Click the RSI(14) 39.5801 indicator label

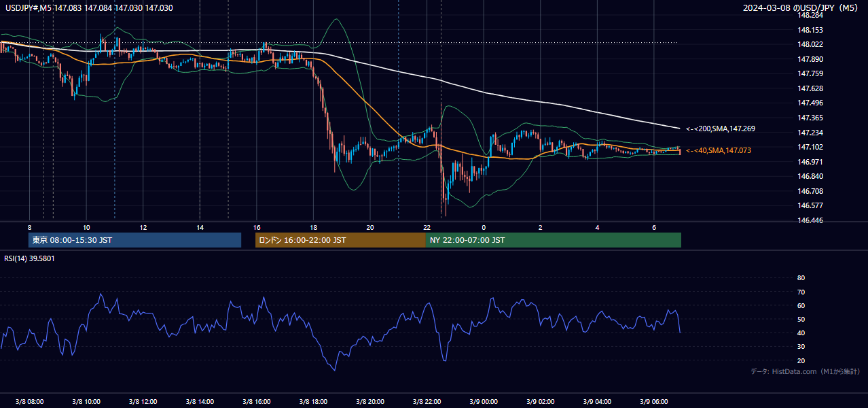(29, 258)
